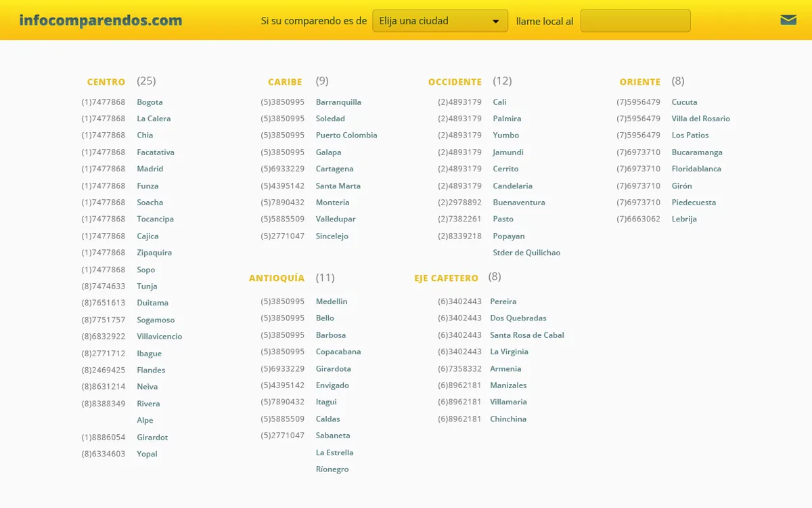Select the Medellin city link
This screenshot has height=508, width=812.
pos(332,301)
